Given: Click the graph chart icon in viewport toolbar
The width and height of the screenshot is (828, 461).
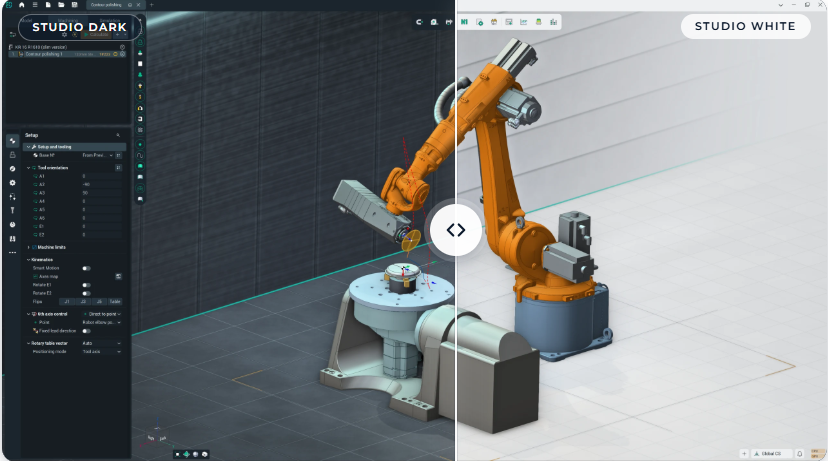Looking at the screenshot, I should click(523, 22).
